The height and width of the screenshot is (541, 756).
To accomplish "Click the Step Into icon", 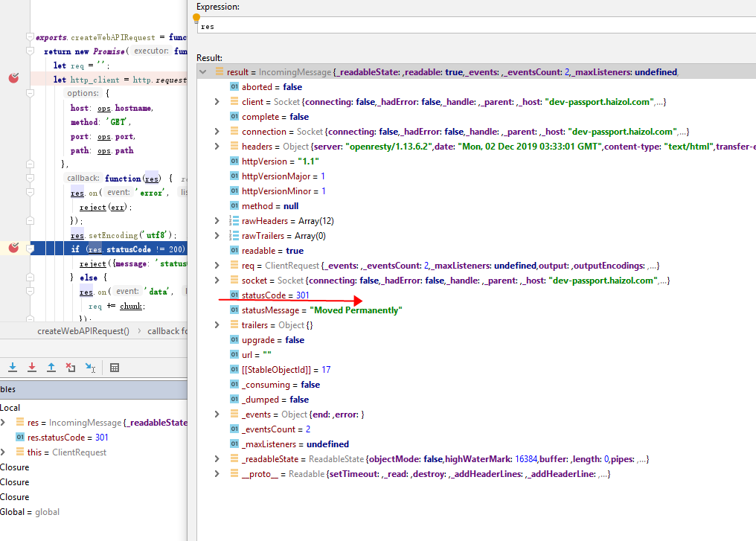I will (12, 368).
